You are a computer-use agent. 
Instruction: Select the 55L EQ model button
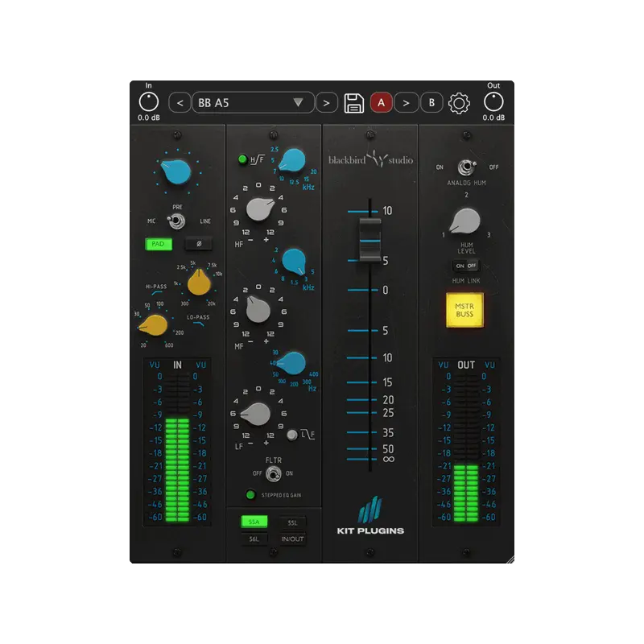coord(292,522)
